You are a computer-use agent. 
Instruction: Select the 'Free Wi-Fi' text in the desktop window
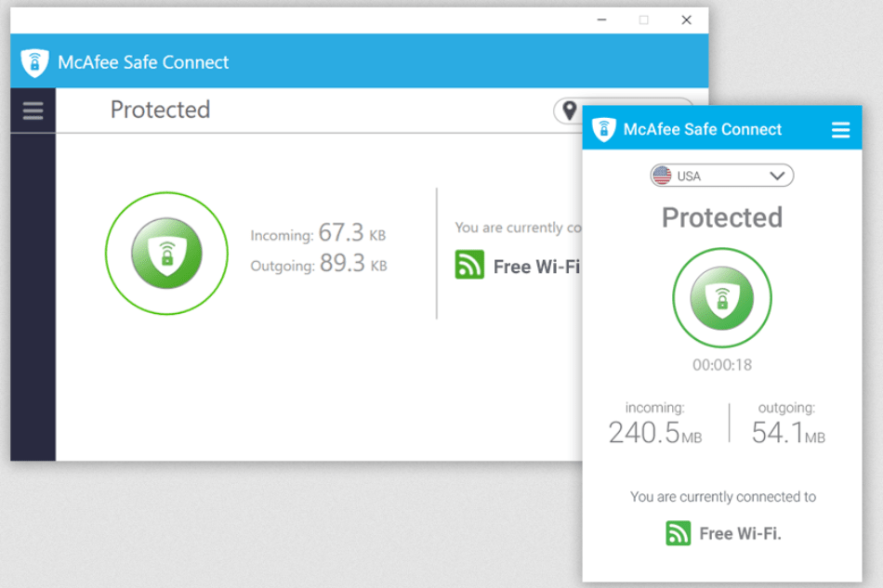(x=536, y=267)
